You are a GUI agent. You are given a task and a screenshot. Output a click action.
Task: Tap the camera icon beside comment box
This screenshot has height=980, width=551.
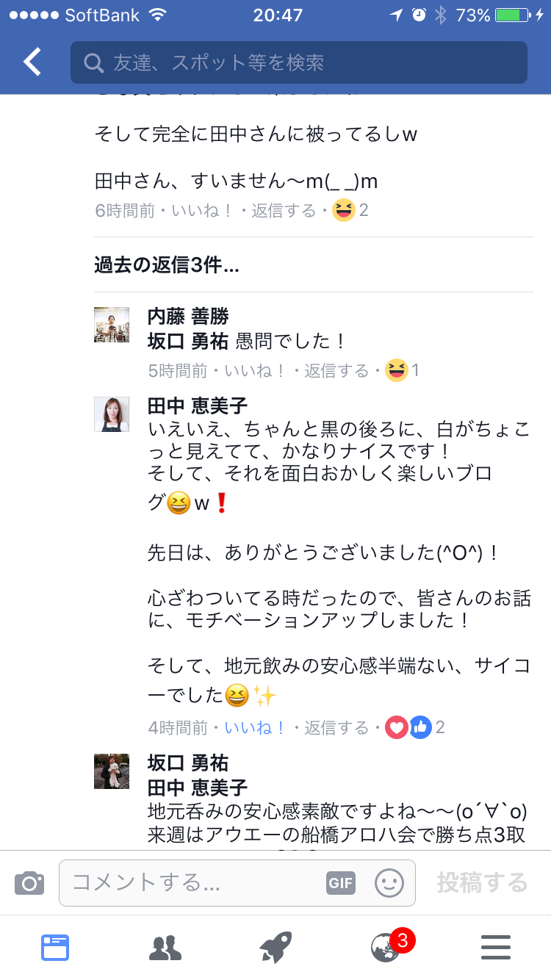[29, 882]
